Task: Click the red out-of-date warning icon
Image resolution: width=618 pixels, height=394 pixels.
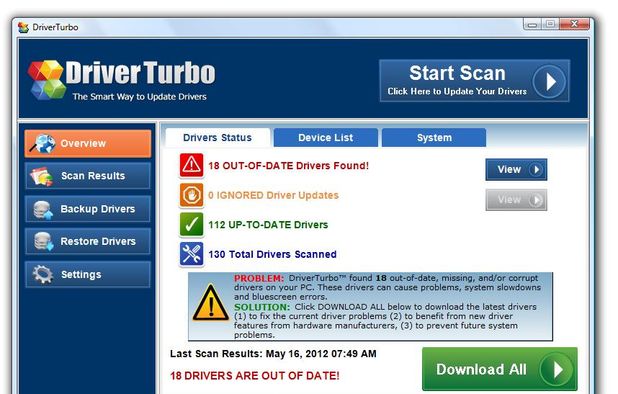Action: click(192, 165)
